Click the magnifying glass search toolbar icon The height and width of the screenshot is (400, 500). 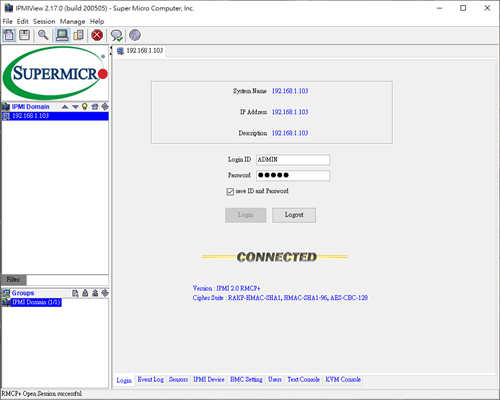pyautogui.click(x=43, y=35)
